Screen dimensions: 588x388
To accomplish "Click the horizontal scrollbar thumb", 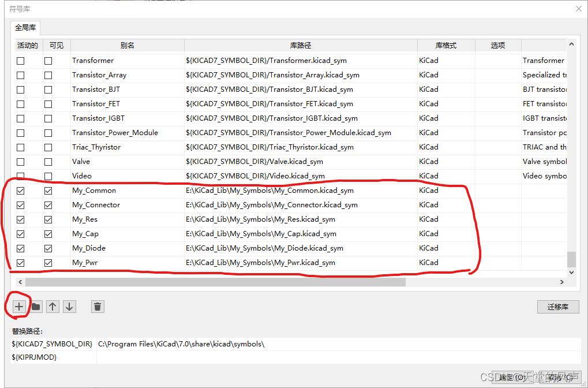I will click(x=215, y=282).
